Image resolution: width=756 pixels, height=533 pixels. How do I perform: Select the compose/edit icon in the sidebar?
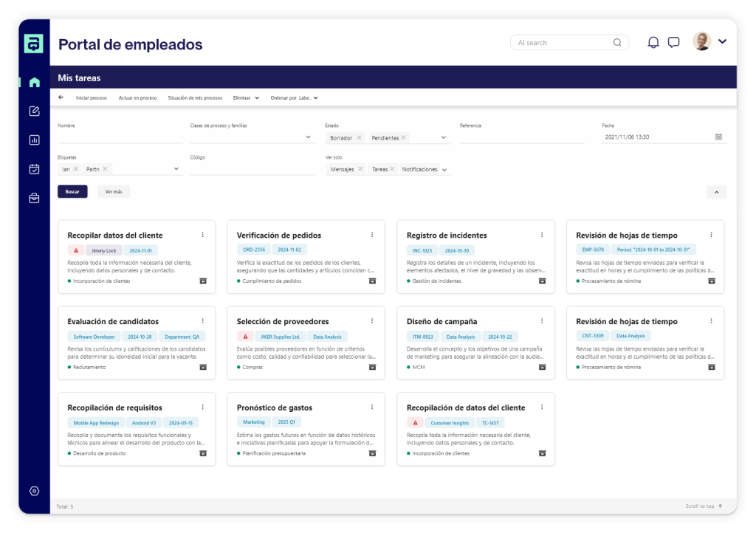tap(33, 111)
